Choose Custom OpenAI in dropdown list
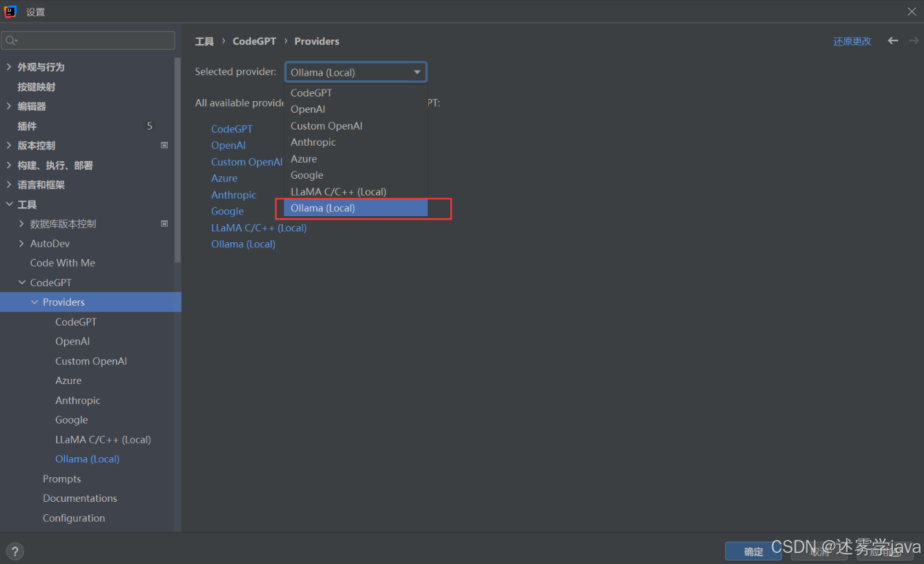 click(x=356, y=126)
